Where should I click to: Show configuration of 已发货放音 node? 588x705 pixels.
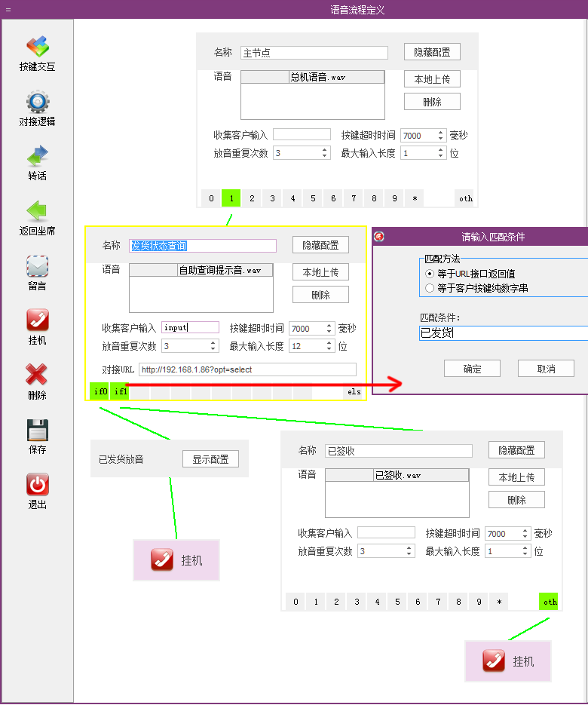[x=210, y=459]
